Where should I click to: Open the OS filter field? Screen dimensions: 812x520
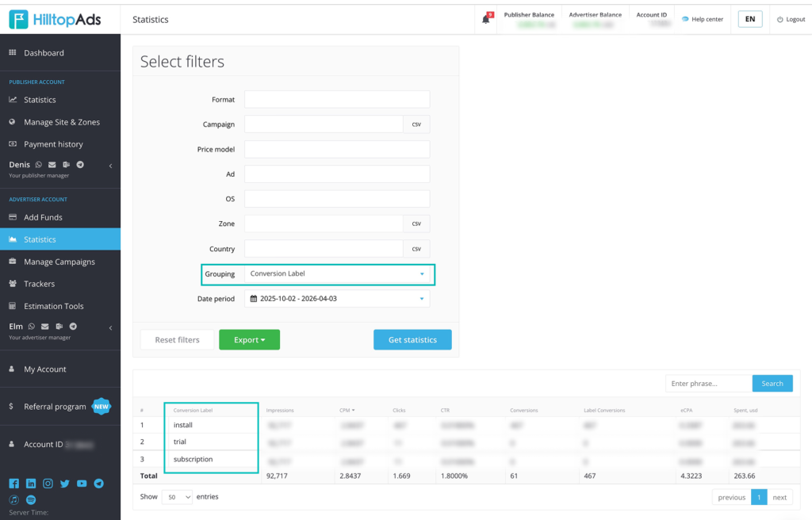337,199
